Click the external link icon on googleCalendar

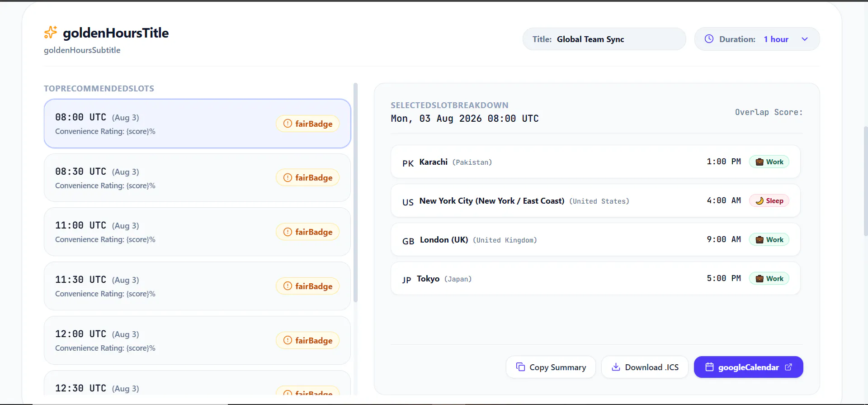788,367
